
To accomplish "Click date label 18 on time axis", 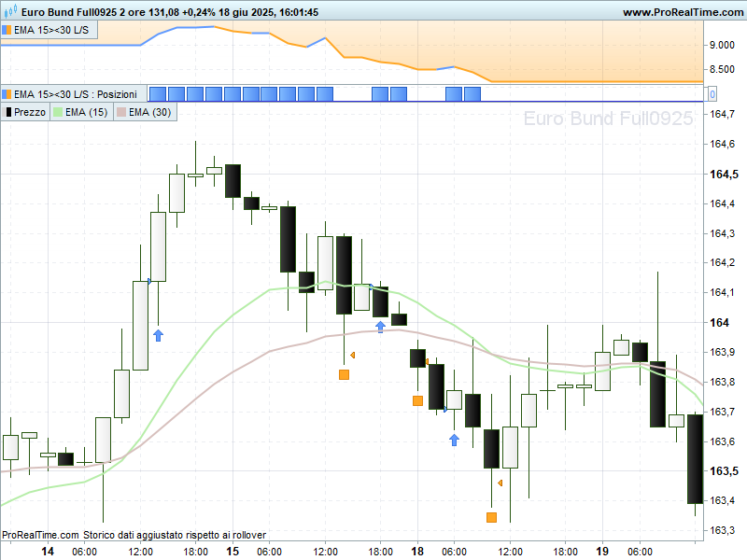I will pyautogui.click(x=417, y=552).
